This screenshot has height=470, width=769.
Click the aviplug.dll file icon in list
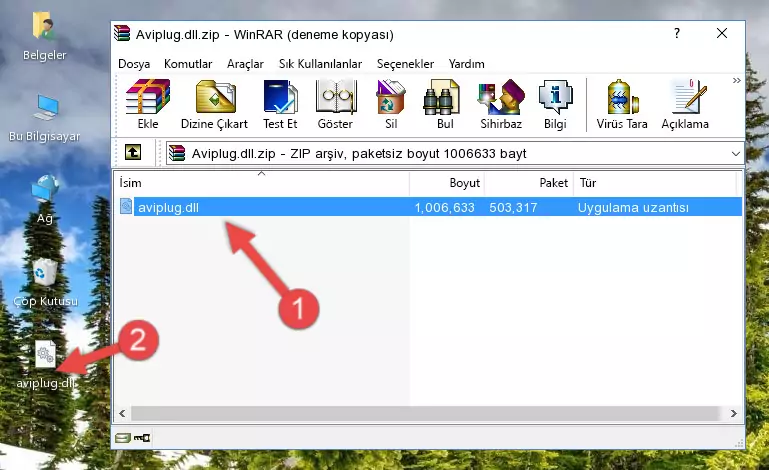tap(126, 207)
